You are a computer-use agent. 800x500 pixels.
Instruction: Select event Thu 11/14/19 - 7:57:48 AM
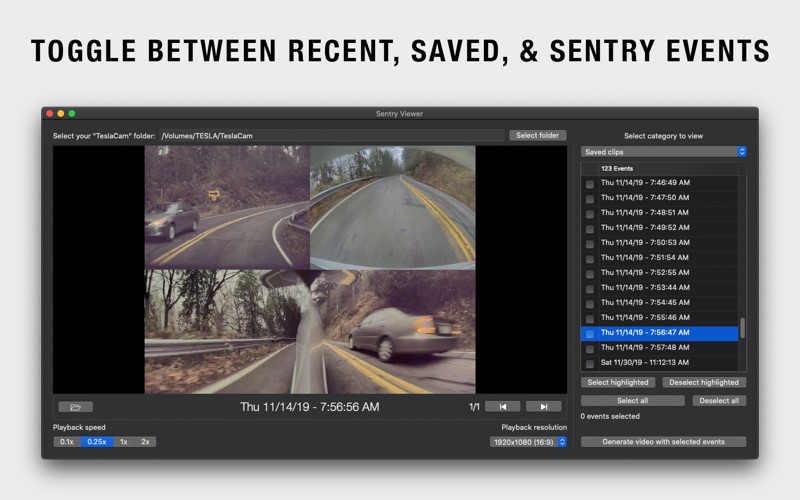645,347
